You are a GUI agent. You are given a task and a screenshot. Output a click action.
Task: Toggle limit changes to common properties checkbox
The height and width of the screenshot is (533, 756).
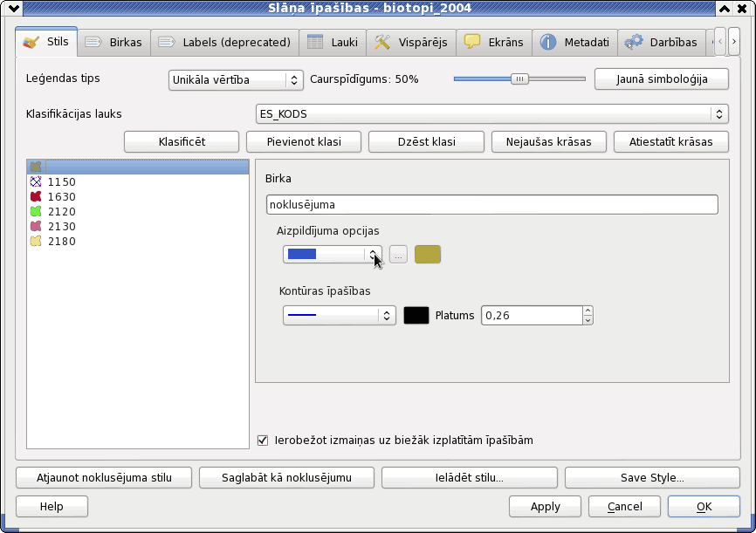[x=263, y=440]
